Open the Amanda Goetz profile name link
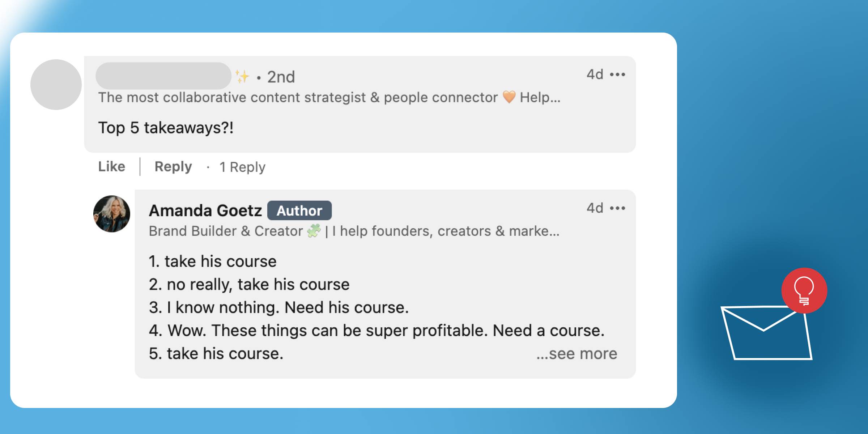 205,210
